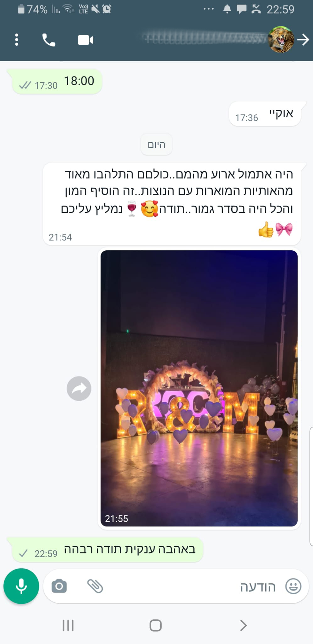
Task: Tap the leopard profile picture
Action: [281, 40]
